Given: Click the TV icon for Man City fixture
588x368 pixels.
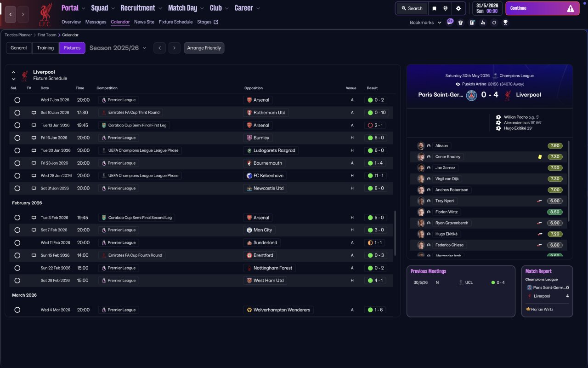Looking at the screenshot, I should click(34, 230).
